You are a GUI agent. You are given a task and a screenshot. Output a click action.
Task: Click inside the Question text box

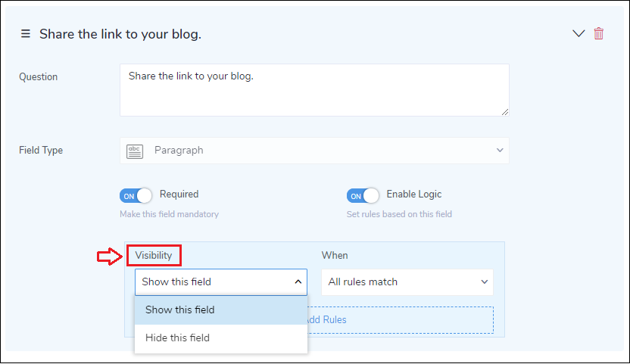[313, 89]
